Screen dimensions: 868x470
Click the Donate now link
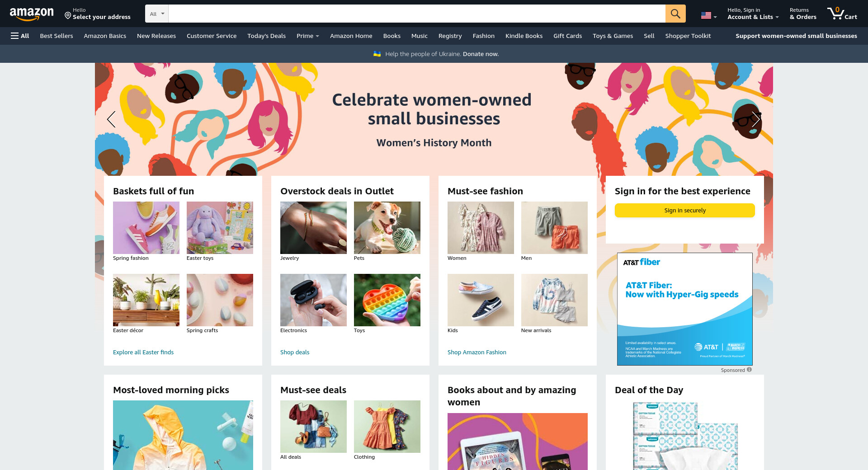(481, 54)
